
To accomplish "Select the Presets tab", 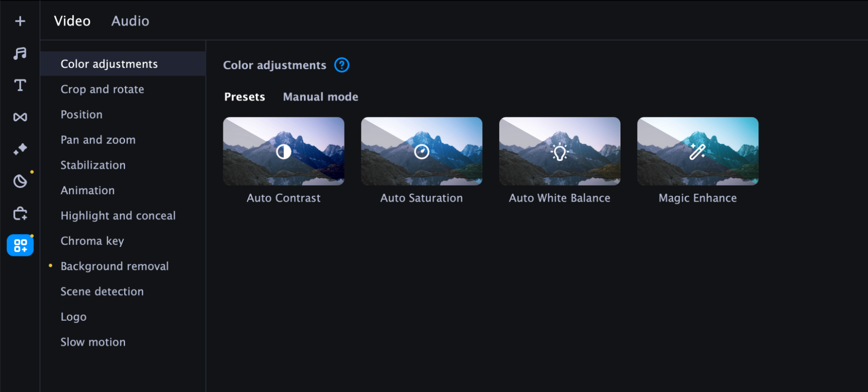I will (x=244, y=97).
